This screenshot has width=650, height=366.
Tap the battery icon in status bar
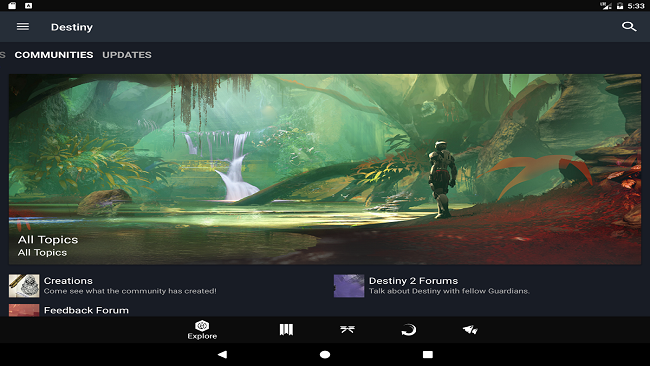620,6
